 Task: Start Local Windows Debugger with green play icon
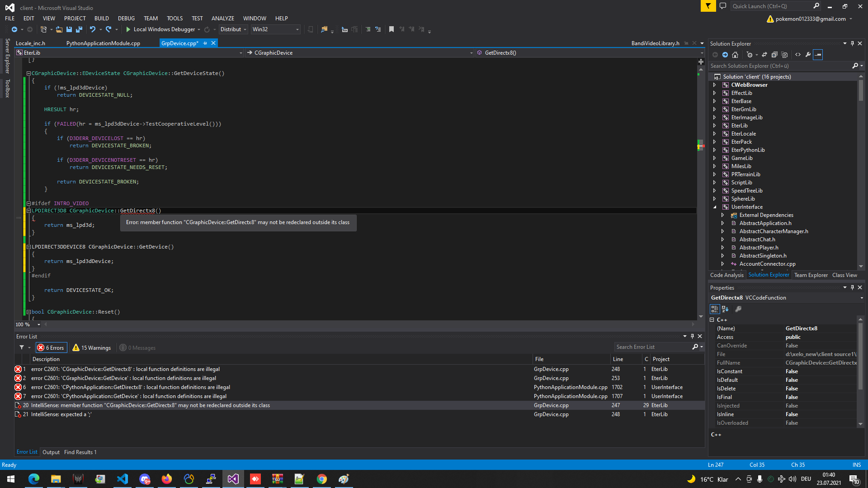coord(128,29)
